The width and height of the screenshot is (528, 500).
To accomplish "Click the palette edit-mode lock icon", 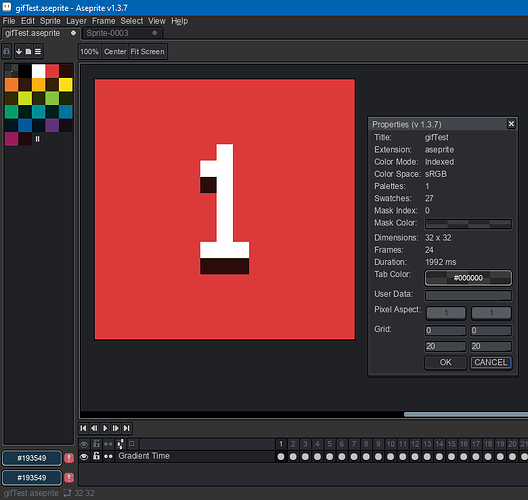I will click(7, 52).
